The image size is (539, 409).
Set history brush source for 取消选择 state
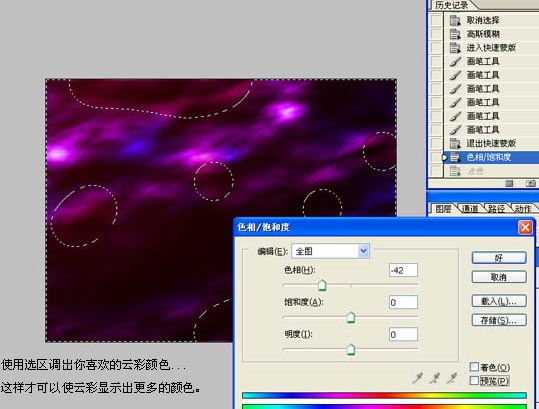click(437, 20)
